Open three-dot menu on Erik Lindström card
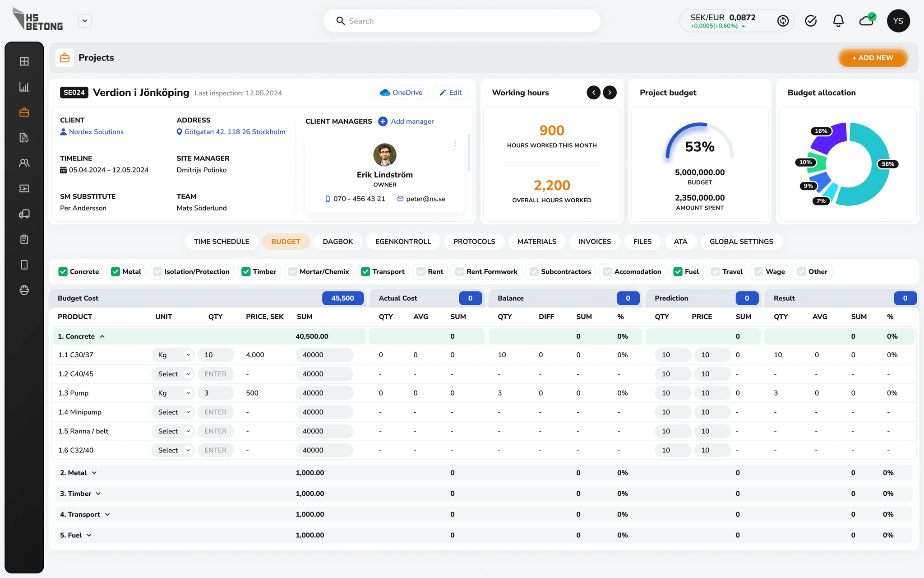The height and width of the screenshot is (578, 924). pyautogui.click(x=455, y=143)
